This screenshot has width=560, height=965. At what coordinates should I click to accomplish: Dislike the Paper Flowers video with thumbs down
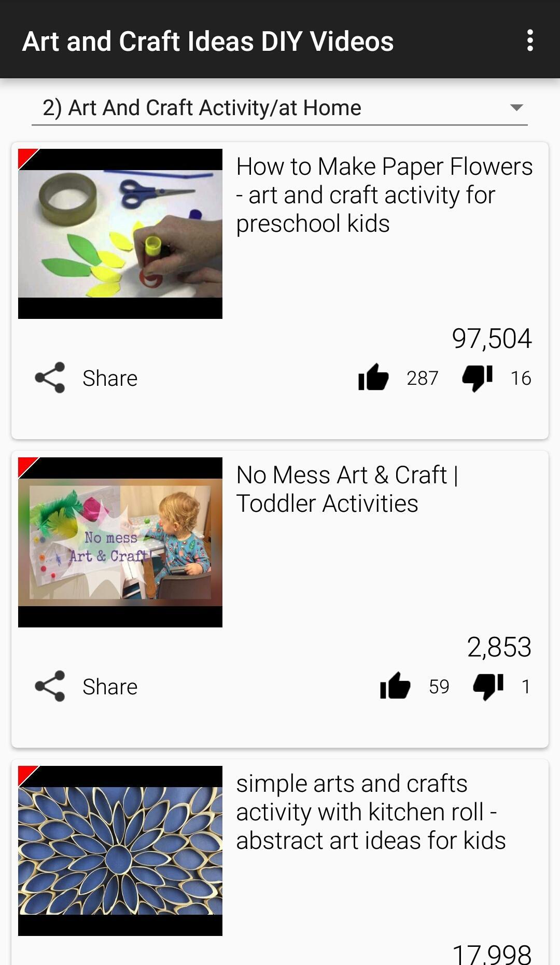tap(477, 377)
